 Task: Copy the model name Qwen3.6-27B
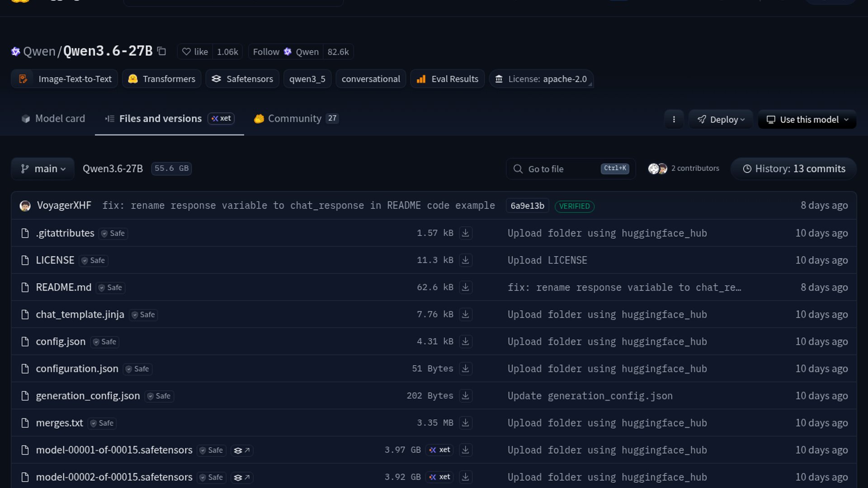(161, 52)
